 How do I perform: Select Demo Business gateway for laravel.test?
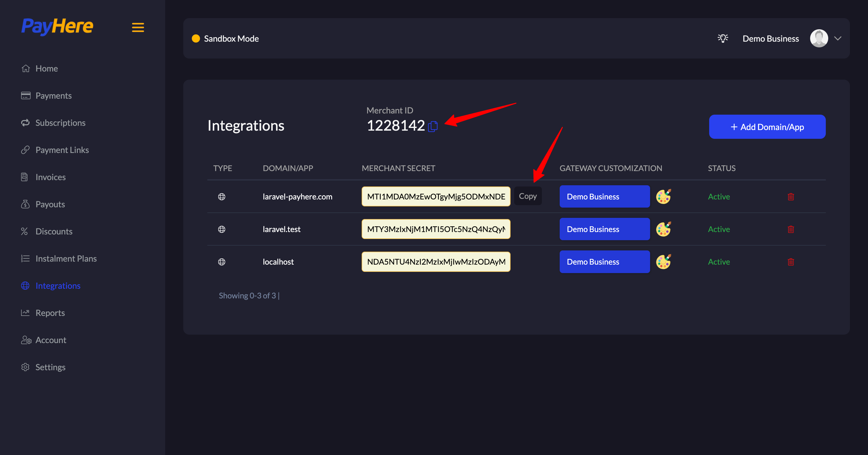(x=604, y=229)
